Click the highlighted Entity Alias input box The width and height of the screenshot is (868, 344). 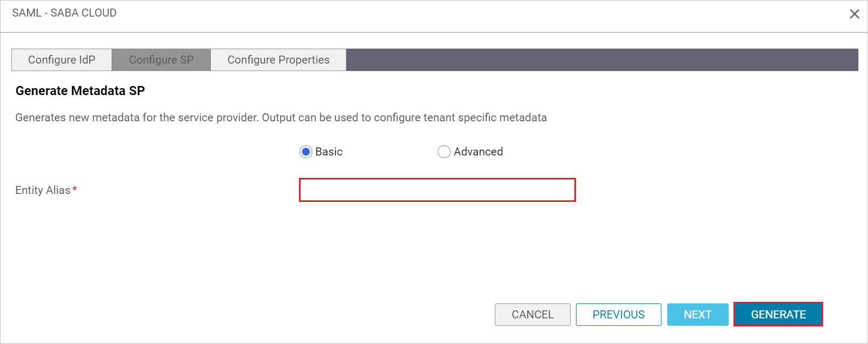pyautogui.click(x=437, y=190)
